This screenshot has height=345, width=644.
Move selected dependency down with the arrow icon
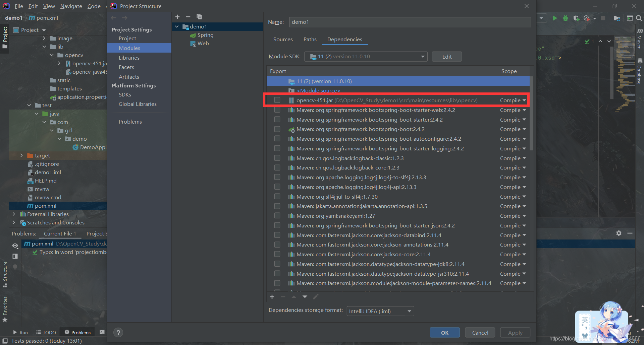(305, 297)
